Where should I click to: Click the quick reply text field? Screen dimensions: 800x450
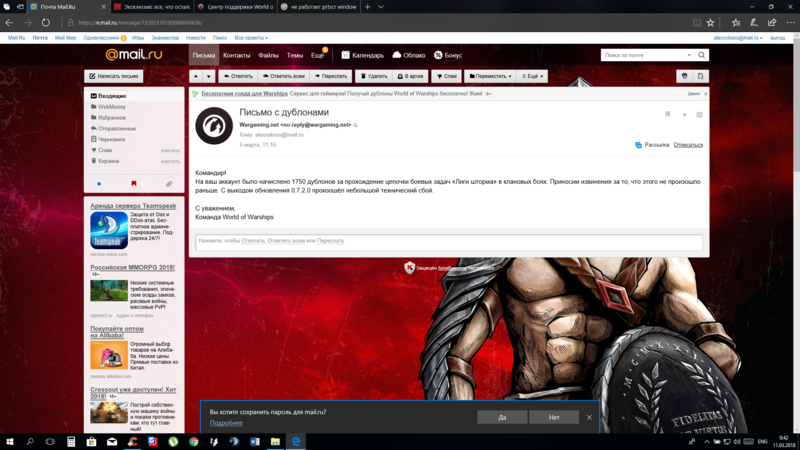[449, 241]
